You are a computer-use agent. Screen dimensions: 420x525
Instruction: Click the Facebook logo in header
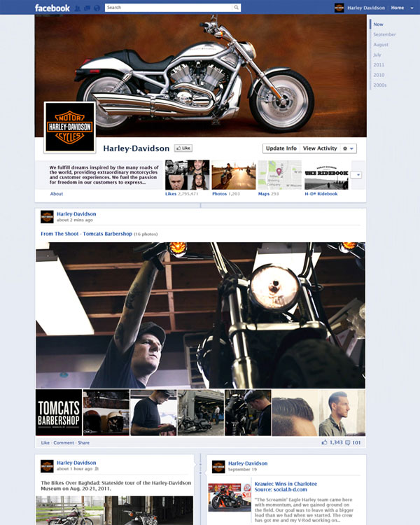click(x=52, y=8)
